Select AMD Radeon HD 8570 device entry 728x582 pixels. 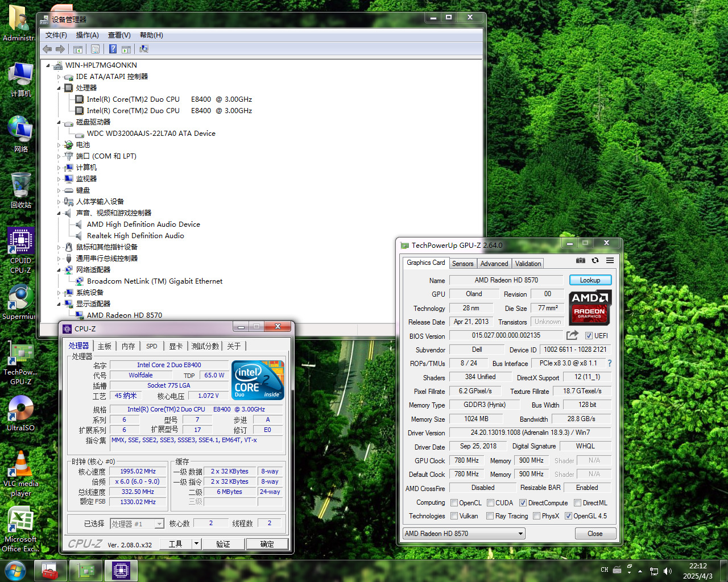(x=124, y=315)
